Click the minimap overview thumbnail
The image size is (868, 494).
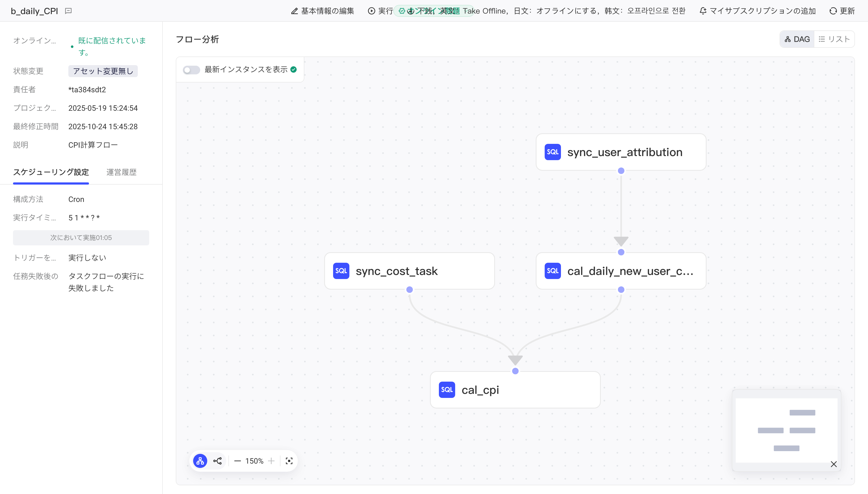click(786, 430)
